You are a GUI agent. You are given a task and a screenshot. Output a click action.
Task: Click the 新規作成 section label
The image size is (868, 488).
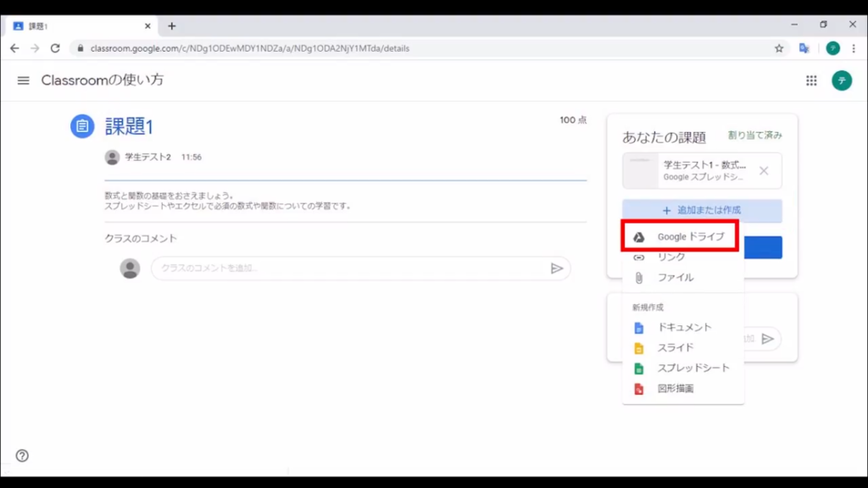coord(648,308)
